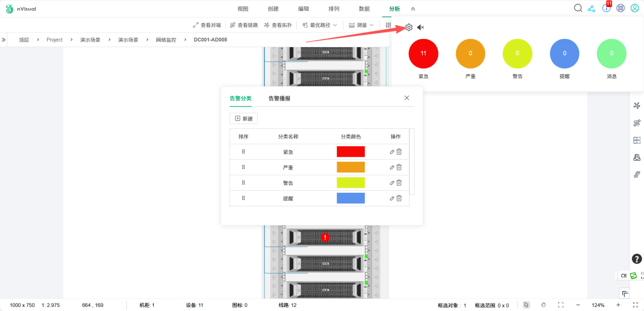Delete the 提醒 category with trash icon
The height and width of the screenshot is (311, 644).
[x=399, y=198]
